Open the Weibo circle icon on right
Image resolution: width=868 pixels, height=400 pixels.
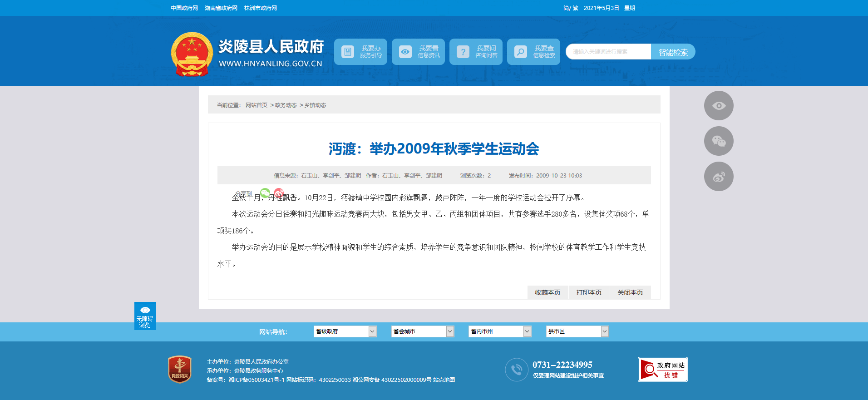pos(719,177)
